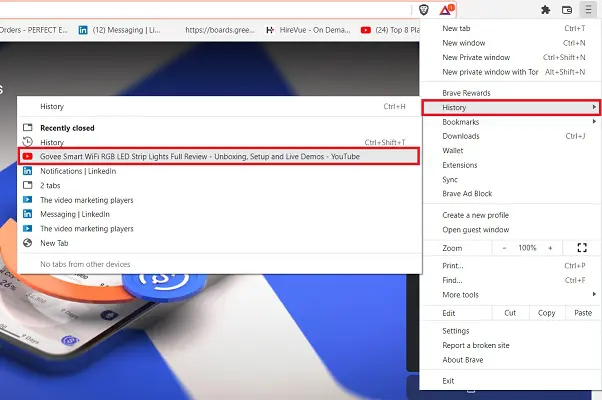Screen dimensions: 602x400
Task: Click the Cut button
Action: click(510, 313)
